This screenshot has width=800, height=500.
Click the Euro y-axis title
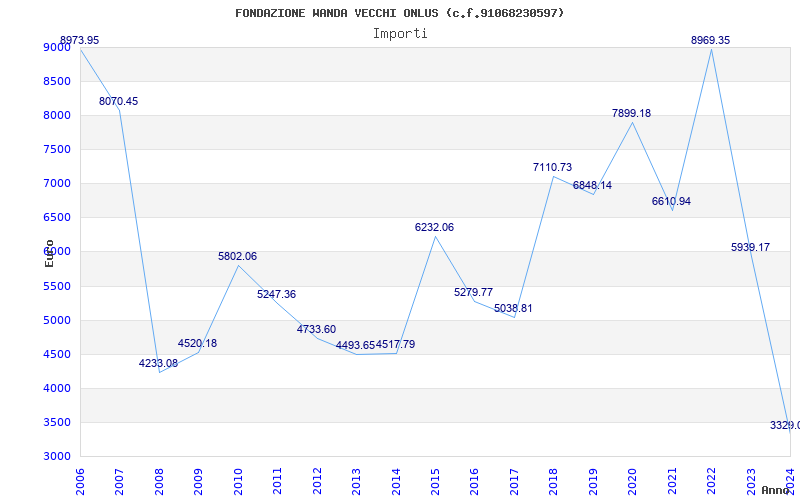coord(49,253)
